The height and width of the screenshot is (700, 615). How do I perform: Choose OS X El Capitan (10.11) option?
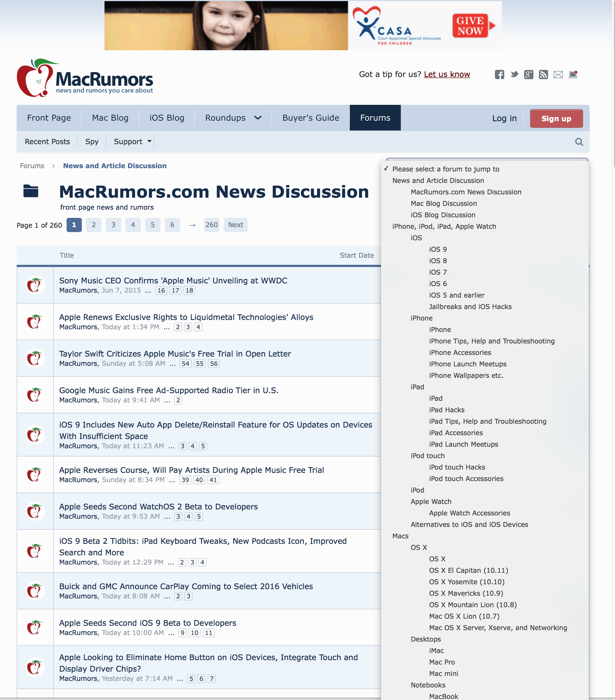coord(468,570)
